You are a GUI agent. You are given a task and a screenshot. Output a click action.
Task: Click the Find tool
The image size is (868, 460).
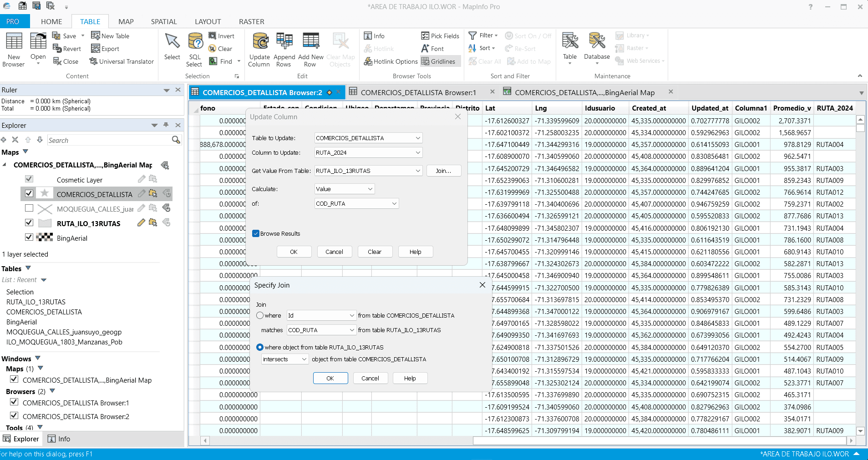[x=221, y=61]
